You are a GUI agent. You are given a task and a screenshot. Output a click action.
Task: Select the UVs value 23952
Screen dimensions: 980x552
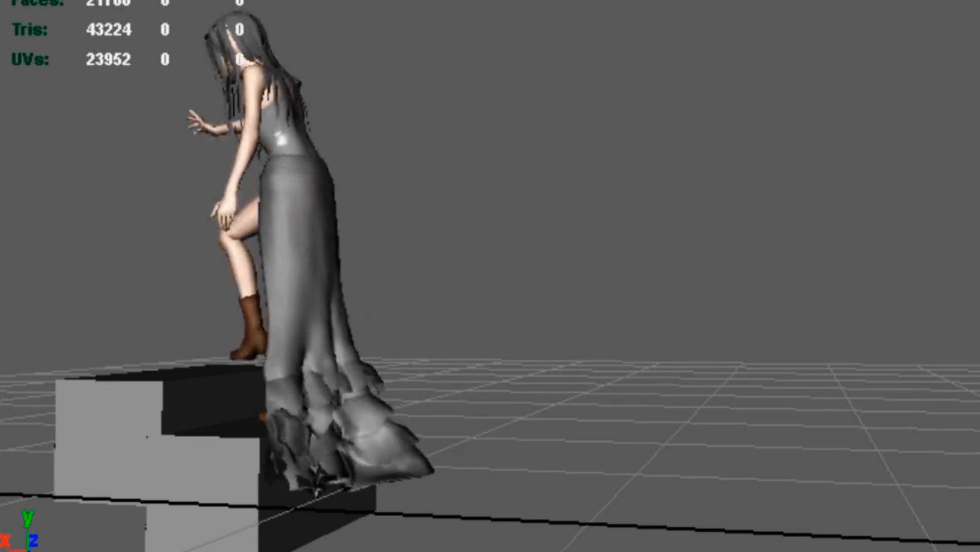pos(109,59)
